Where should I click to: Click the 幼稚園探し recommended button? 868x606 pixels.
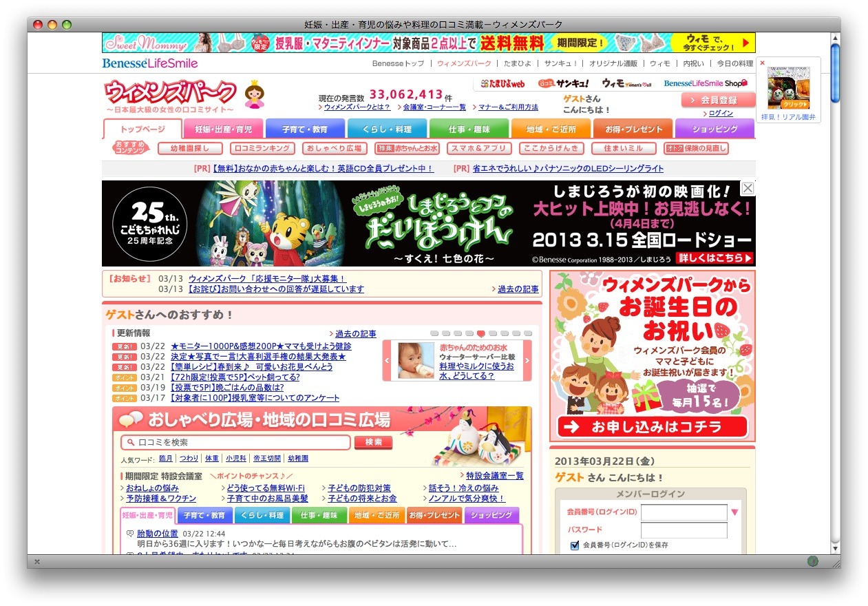[190, 148]
